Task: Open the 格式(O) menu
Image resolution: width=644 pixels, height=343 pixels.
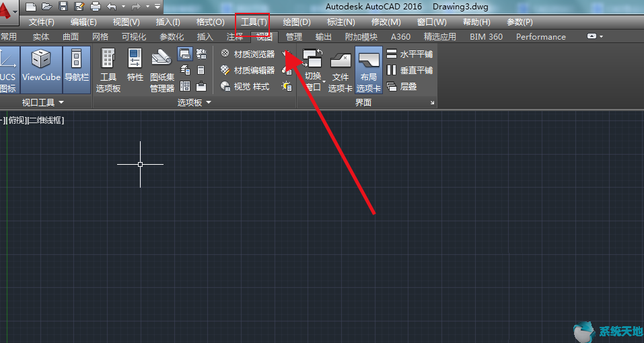Action: [210, 22]
